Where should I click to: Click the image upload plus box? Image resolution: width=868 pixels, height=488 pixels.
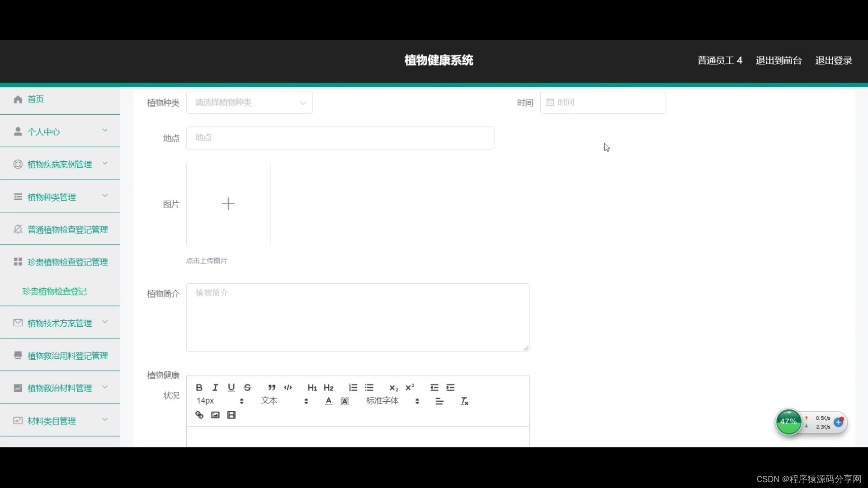click(x=228, y=204)
